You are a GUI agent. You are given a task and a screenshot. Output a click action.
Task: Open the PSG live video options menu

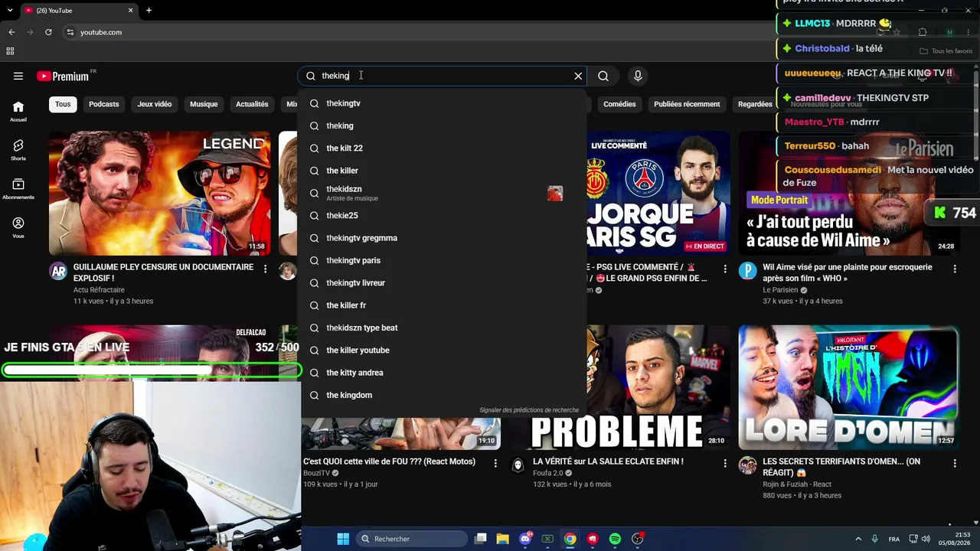pyautogui.click(x=725, y=269)
